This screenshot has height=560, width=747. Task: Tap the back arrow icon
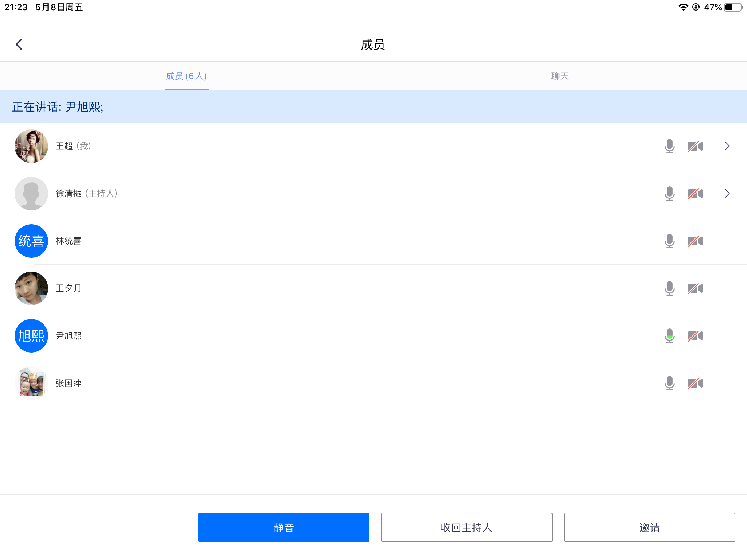pos(19,44)
